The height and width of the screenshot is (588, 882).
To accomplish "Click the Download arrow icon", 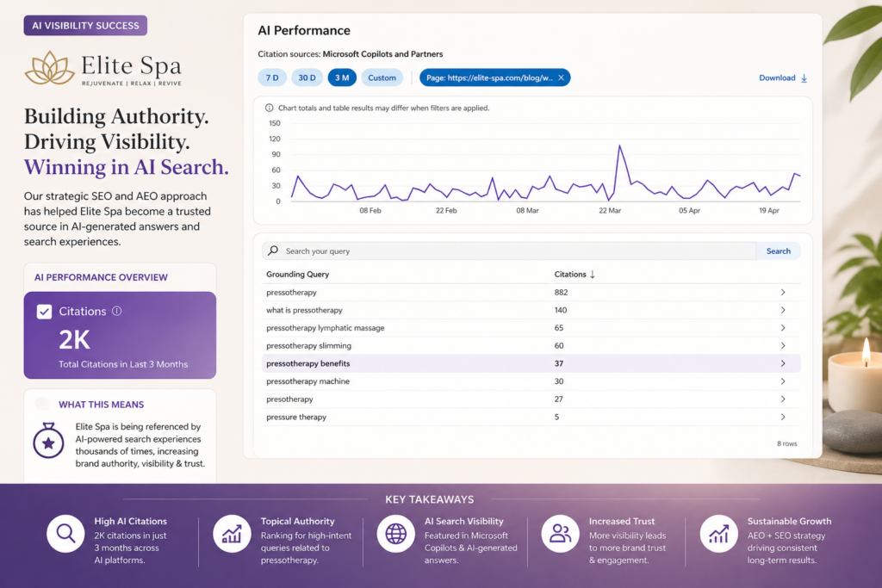I will (804, 78).
